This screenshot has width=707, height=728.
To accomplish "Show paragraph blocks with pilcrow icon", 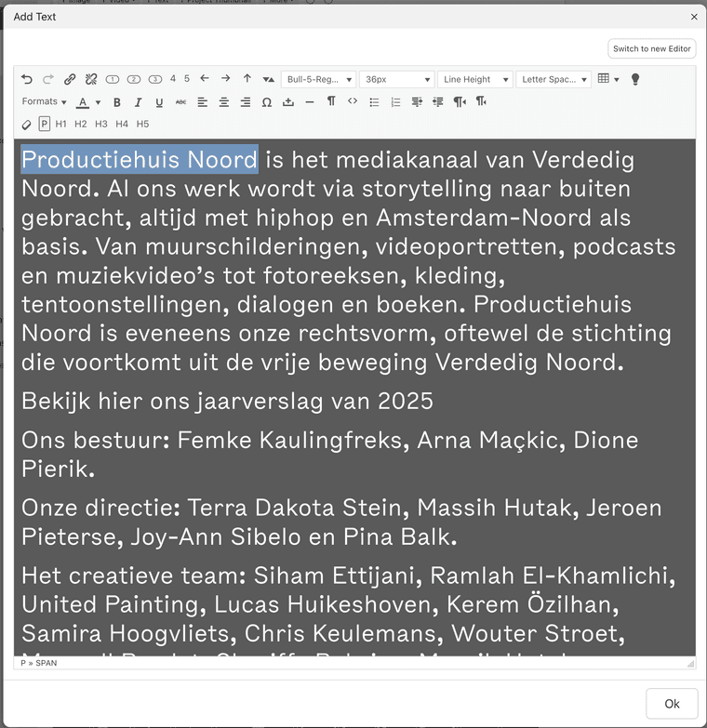I will pyautogui.click(x=331, y=100).
